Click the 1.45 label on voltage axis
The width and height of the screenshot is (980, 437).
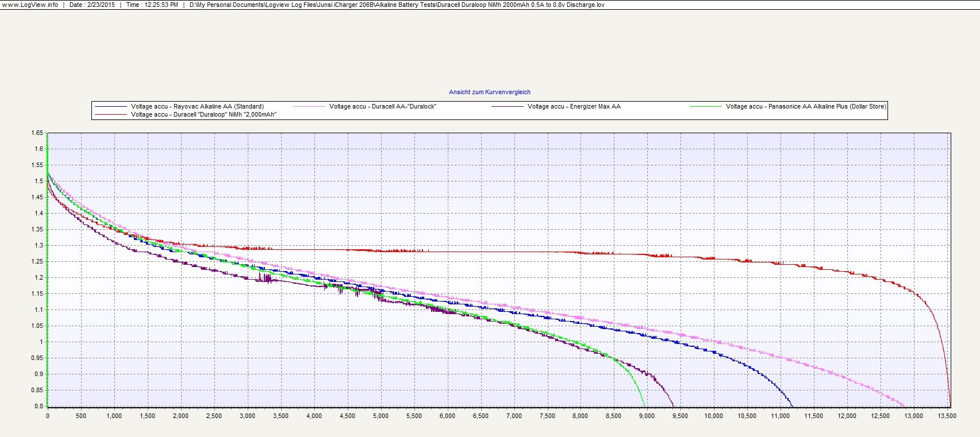click(x=37, y=197)
